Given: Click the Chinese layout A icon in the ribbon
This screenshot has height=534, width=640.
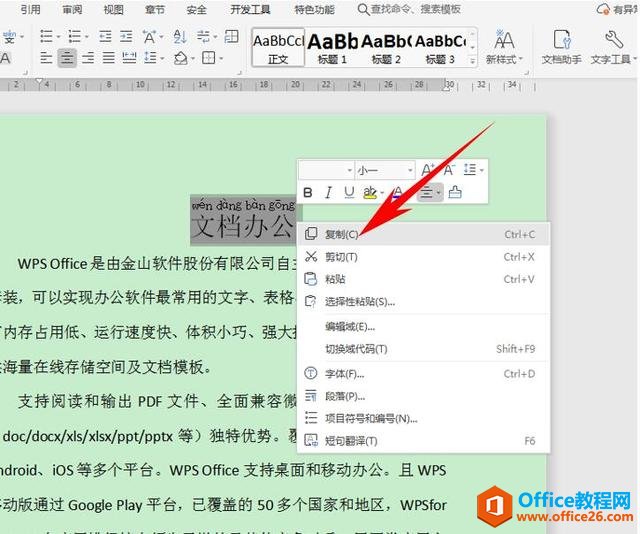Looking at the screenshot, I should tap(149, 37).
